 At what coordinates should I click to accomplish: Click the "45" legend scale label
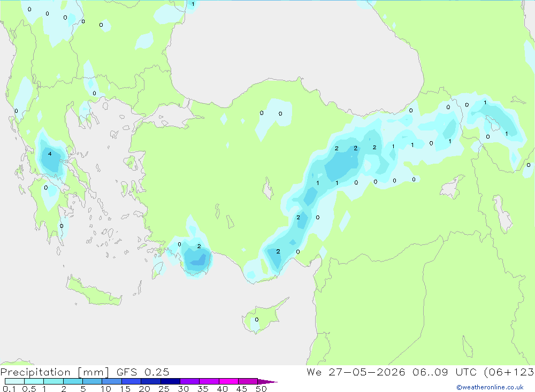pyautogui.click(x=242, y=389)
